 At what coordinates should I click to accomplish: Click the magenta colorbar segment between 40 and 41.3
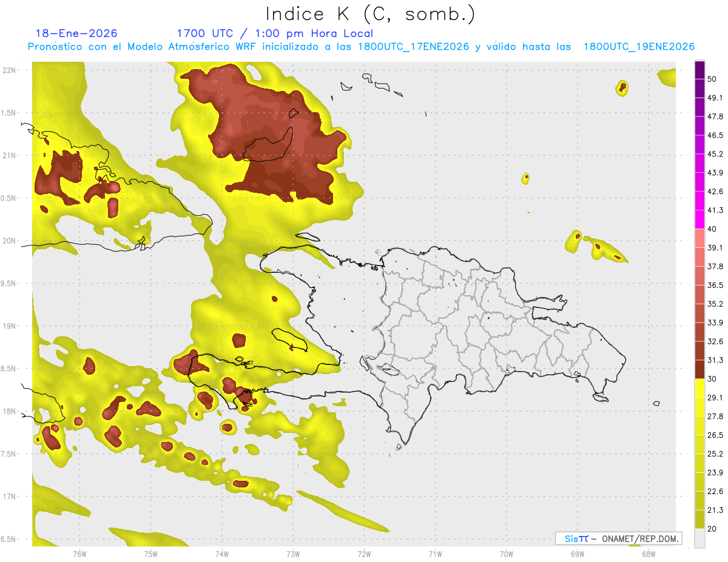699,219
